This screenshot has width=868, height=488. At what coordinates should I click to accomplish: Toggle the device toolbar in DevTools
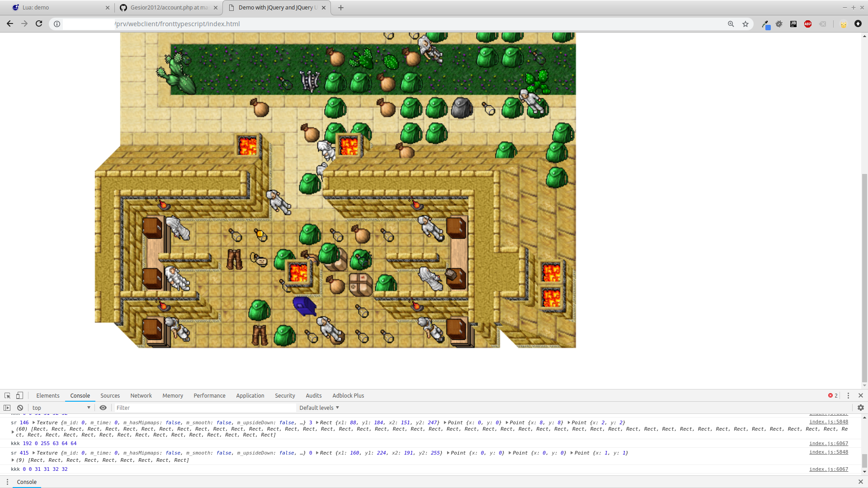19,395
